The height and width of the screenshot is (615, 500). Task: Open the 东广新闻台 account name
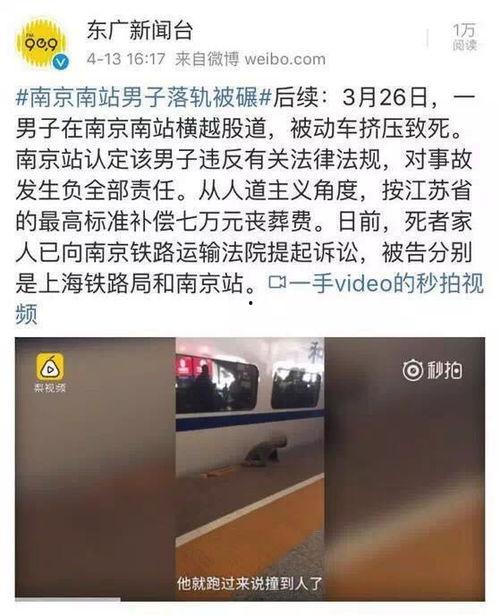tap(140, 31)
